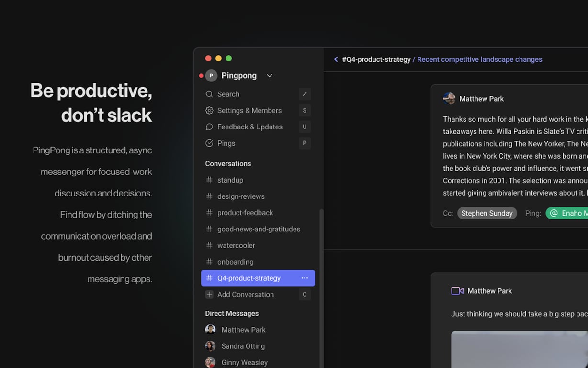Click Sandra Otting's avatar in Direct Messages
The width and height of the screenshot is (588, 368).
[x=210, y=346]
